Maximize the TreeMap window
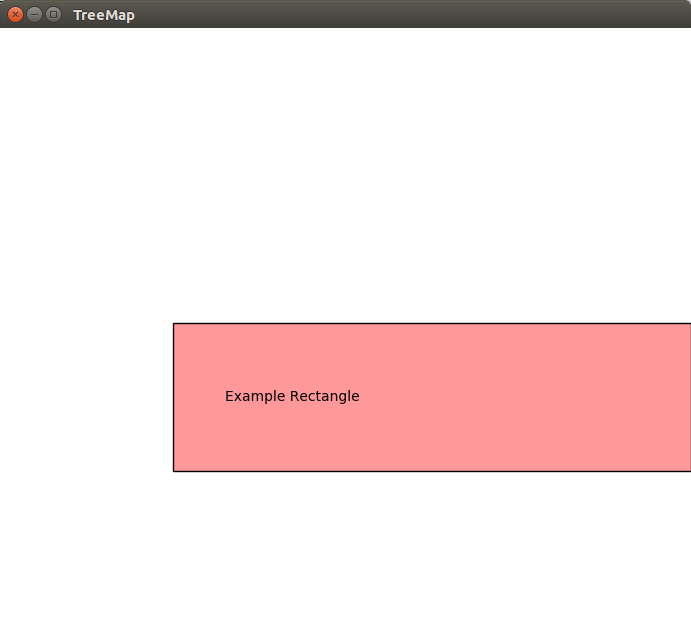The height and width of the screenshot is (618, 691). click(53, 15)
